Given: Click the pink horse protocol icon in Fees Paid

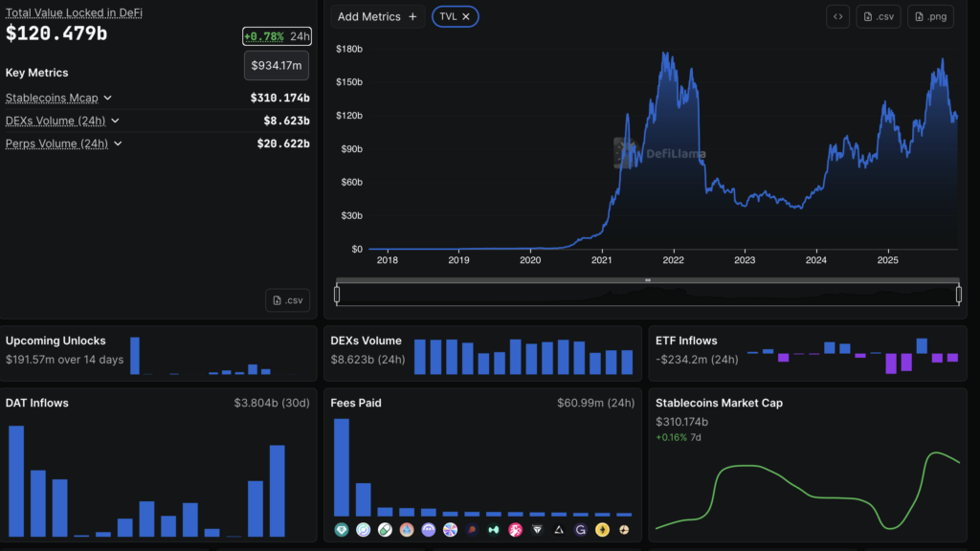Looking at the screenshot, I should 516,529.
